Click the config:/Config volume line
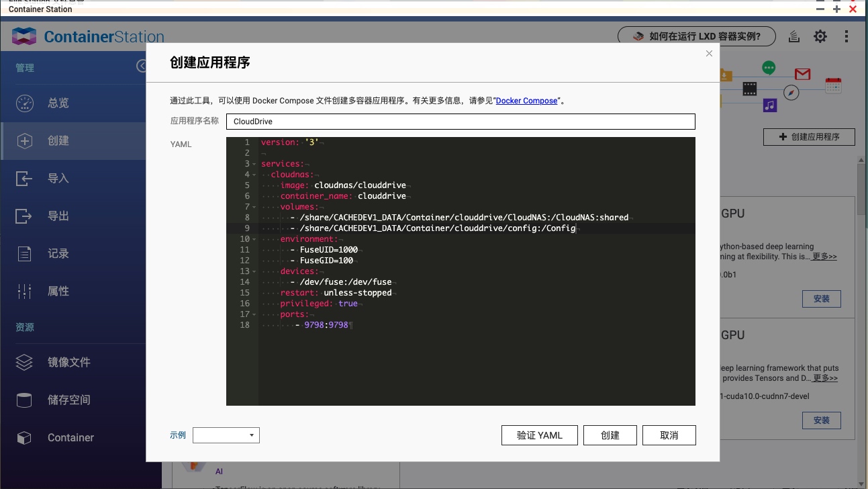 point(433,228)
